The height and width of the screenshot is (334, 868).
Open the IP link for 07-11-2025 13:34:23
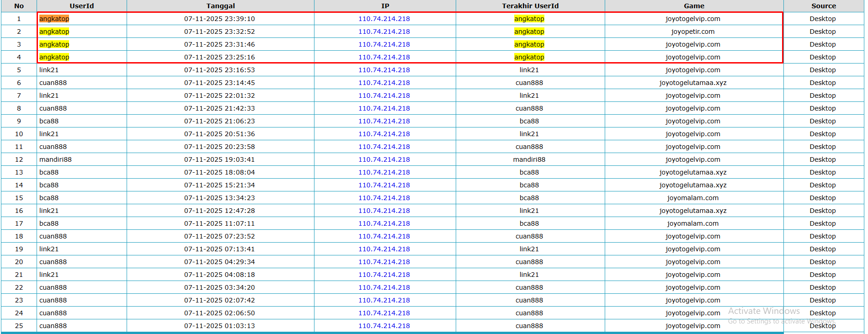point(384,198)
